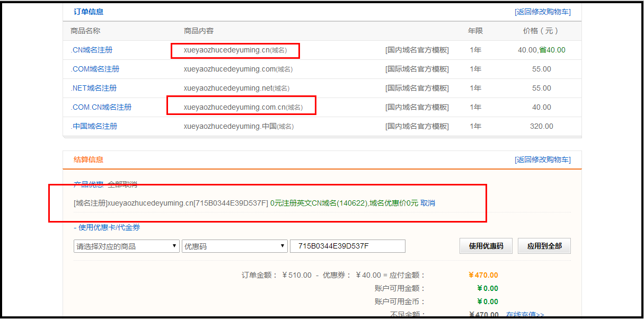Screen dimensions: 644x319
Task: Click 国际域名官方模板 in the .NET row
Action: [x=417, y=88]
